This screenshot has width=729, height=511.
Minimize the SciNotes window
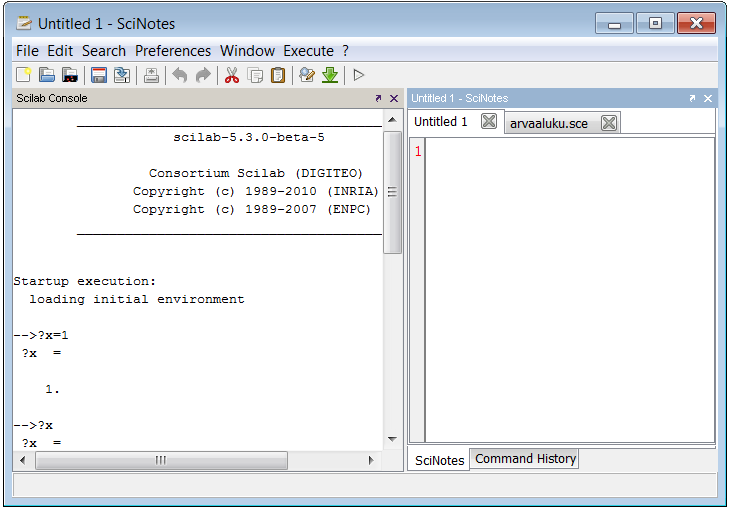pos(614,23)
